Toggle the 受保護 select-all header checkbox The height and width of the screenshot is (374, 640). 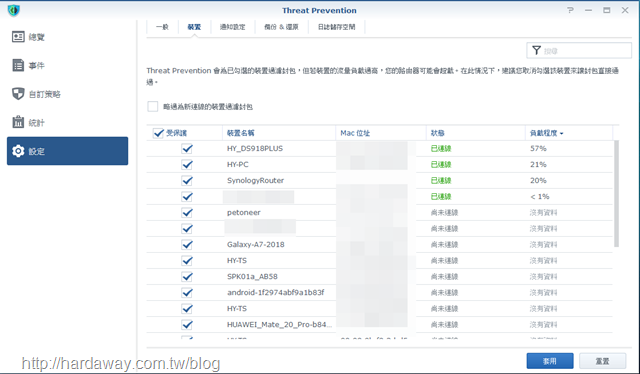[158, 133]
